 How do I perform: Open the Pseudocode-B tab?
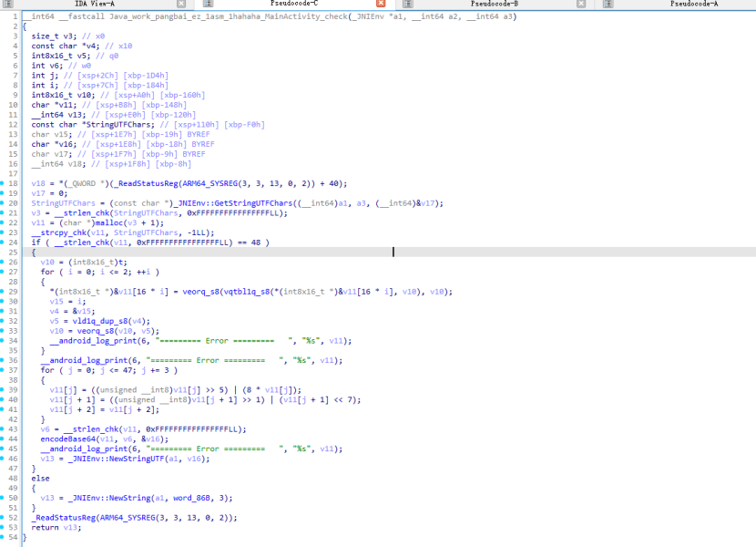tap(495, 5)
